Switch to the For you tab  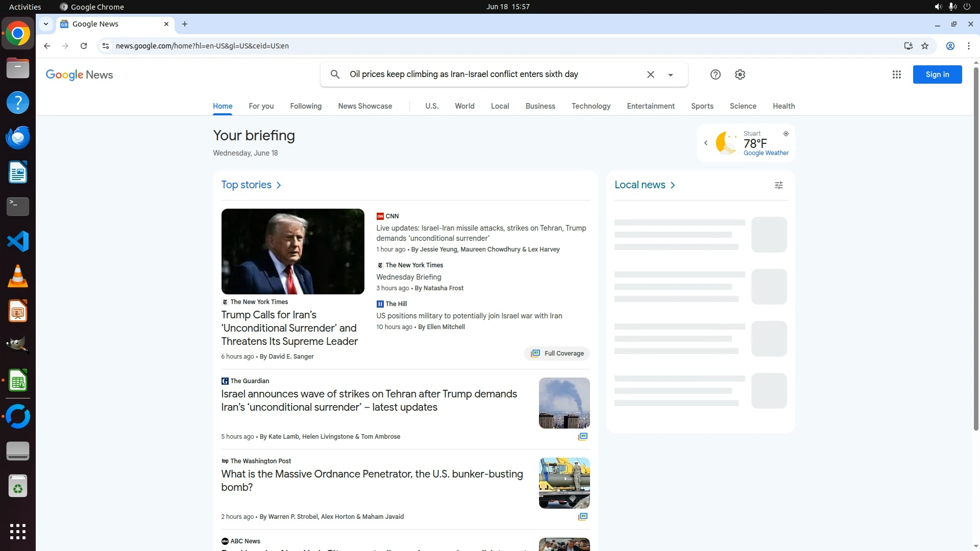click(261, 106)
